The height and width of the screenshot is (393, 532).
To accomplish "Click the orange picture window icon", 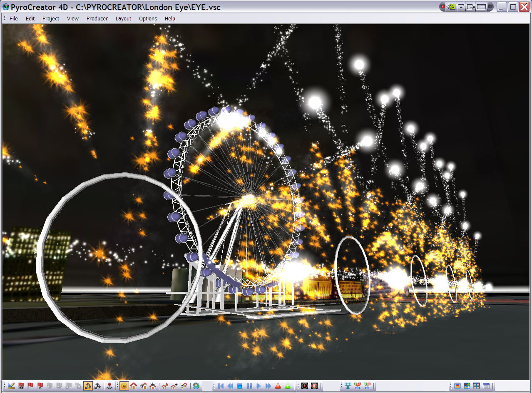I will pyautogui.click(x=457, y=386).
